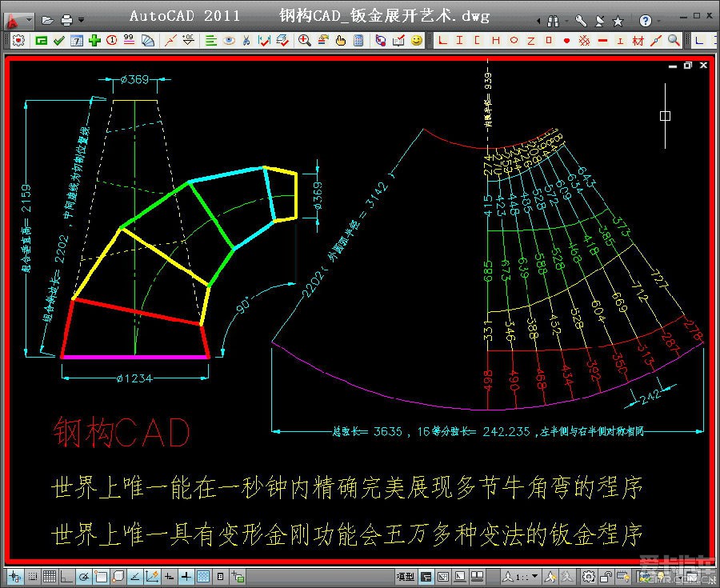Image resolution: width=720 pixels, height=588 pixels.
Task: Click the hand pan icon
Action: click(x=340, y=41)
